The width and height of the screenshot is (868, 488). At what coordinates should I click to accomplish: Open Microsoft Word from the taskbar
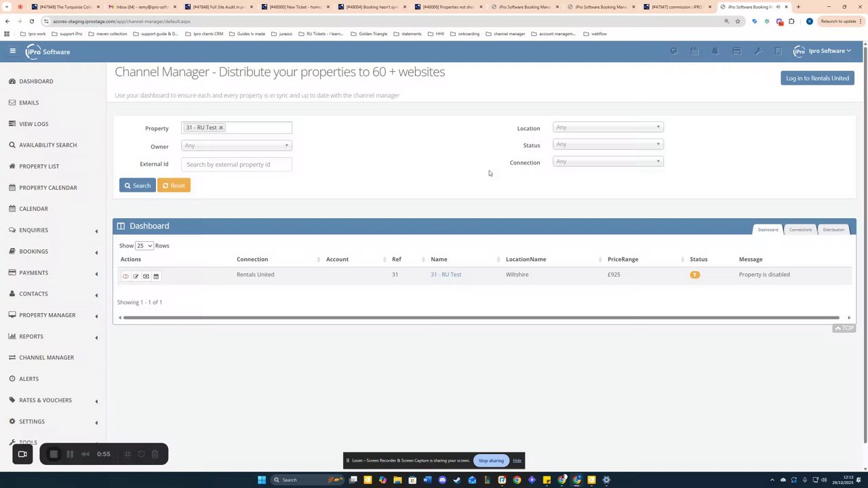(x=427, y=480)
